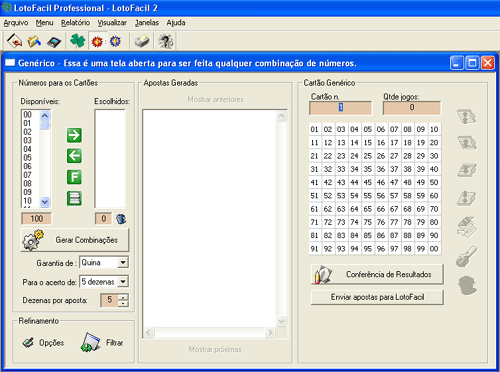Toggle number 50 on the generic card
The width and height of the screenshot is (500, 372).
click(434, 182)
